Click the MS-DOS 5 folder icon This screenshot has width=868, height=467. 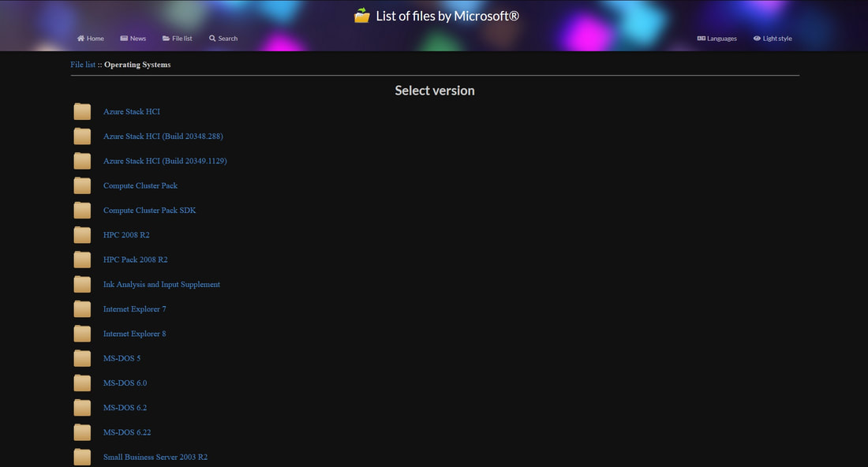tap(82, 359)
